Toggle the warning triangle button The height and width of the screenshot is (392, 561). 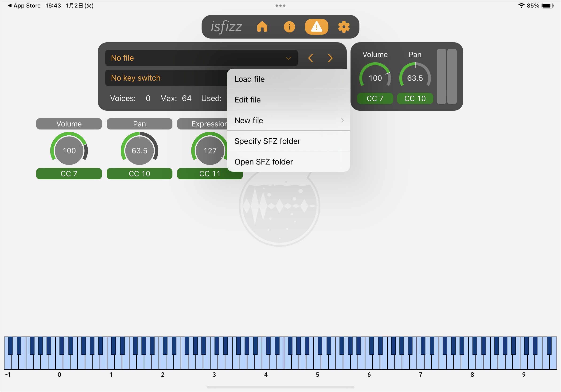click(x=316, y=27)
